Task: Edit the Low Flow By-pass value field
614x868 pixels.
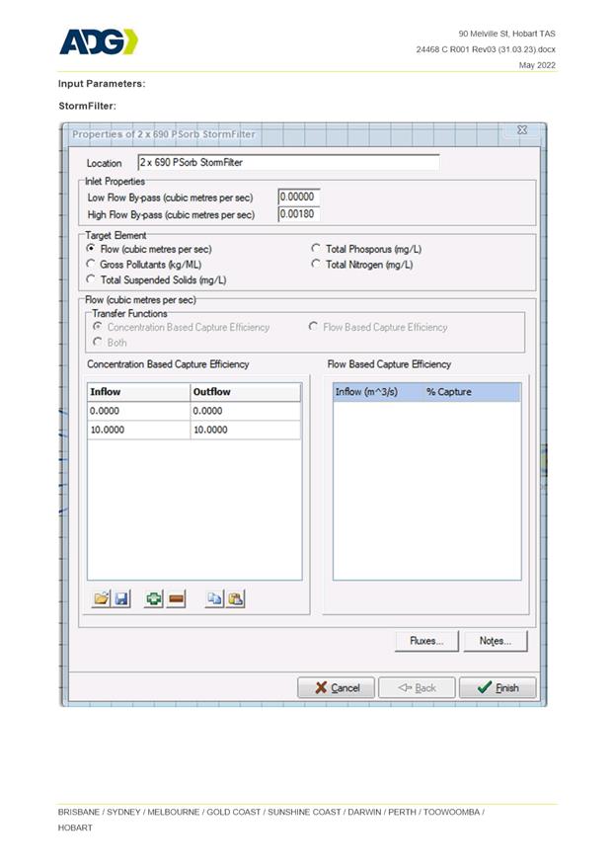Action: point(299,197)
